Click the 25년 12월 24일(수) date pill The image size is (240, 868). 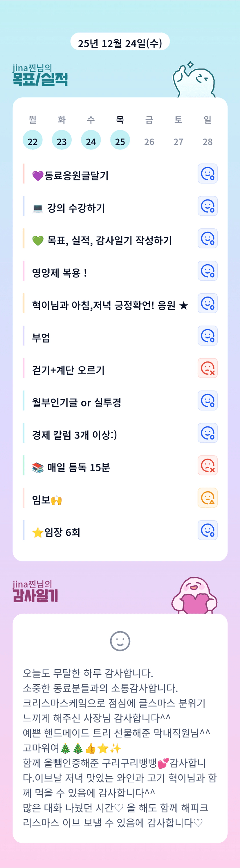coord(120,43)
